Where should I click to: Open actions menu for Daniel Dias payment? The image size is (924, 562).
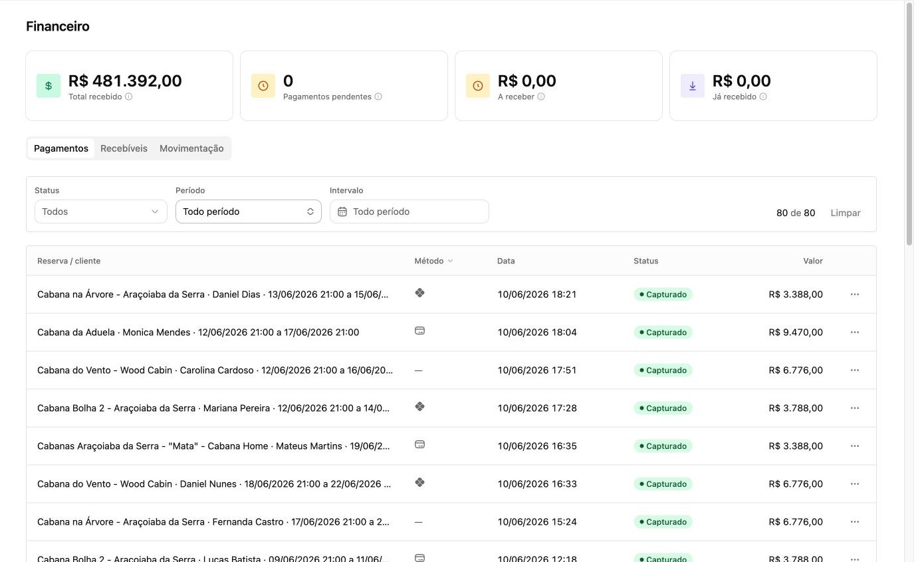855,294
